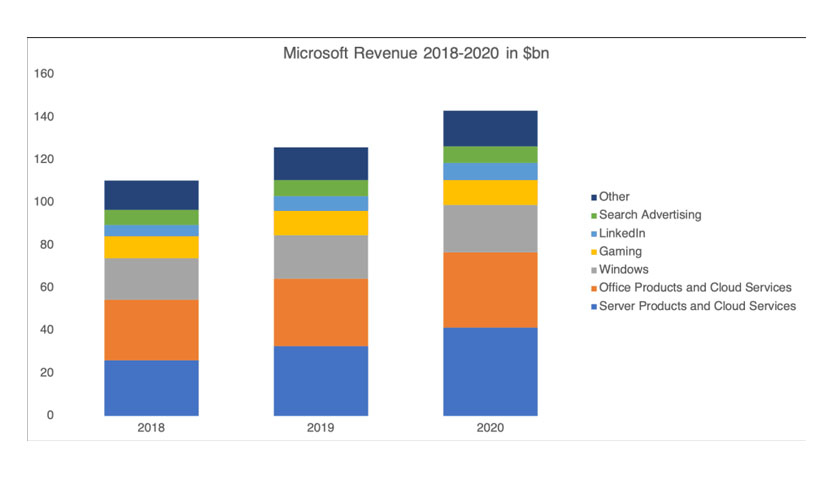Select the 2019 Office Products orange segment

(x=321, y=313)
